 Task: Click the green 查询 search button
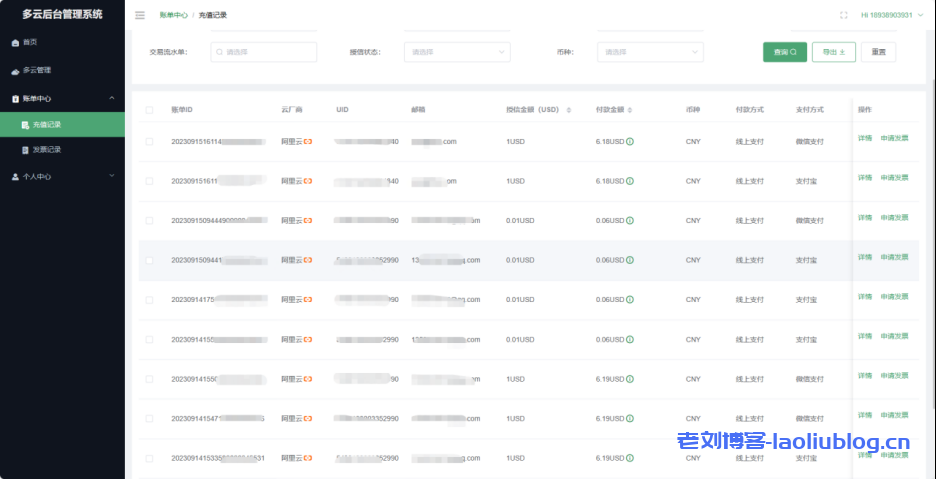tap(784, 52)
